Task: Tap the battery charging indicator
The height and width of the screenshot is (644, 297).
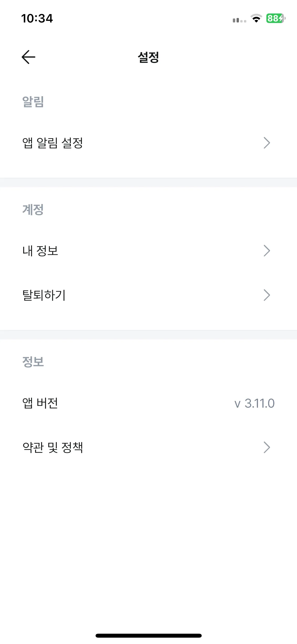Action: [276, 18]
